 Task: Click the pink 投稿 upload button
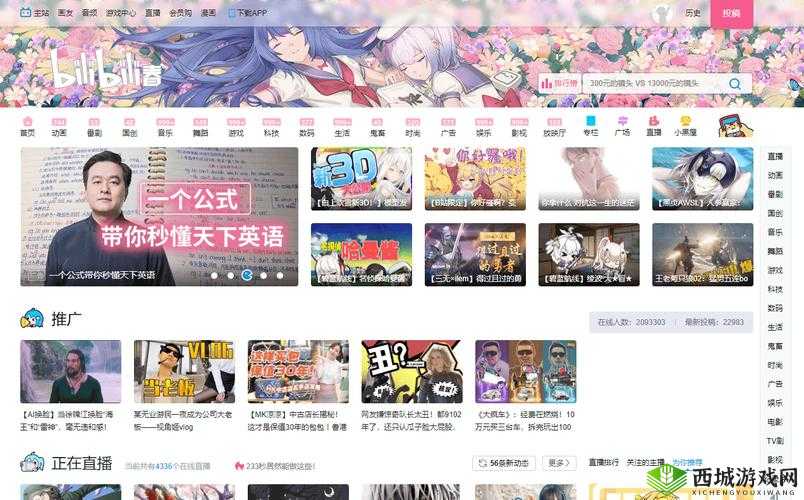pyautogui.click(x=731, y=13)
